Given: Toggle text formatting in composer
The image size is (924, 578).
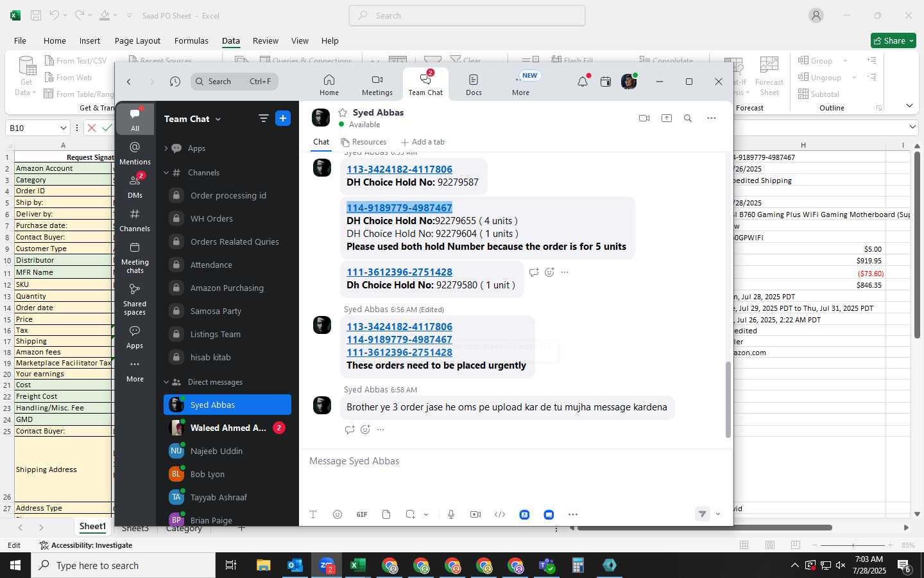Looking at the screenshot, I should tap(313, 514).
